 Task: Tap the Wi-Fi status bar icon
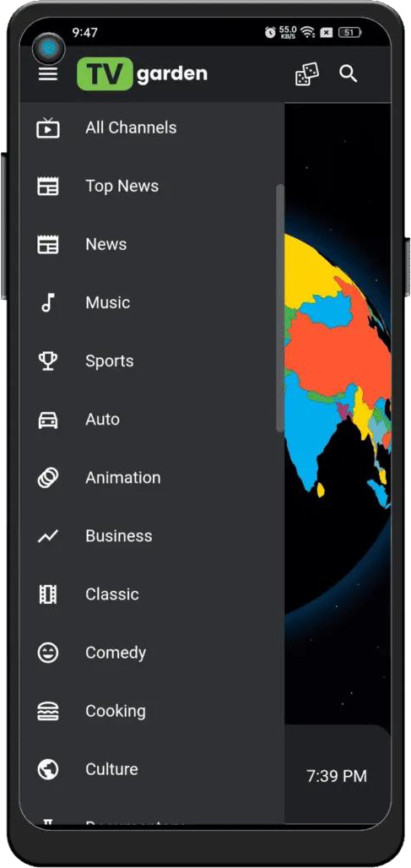[x=307, y=32]
